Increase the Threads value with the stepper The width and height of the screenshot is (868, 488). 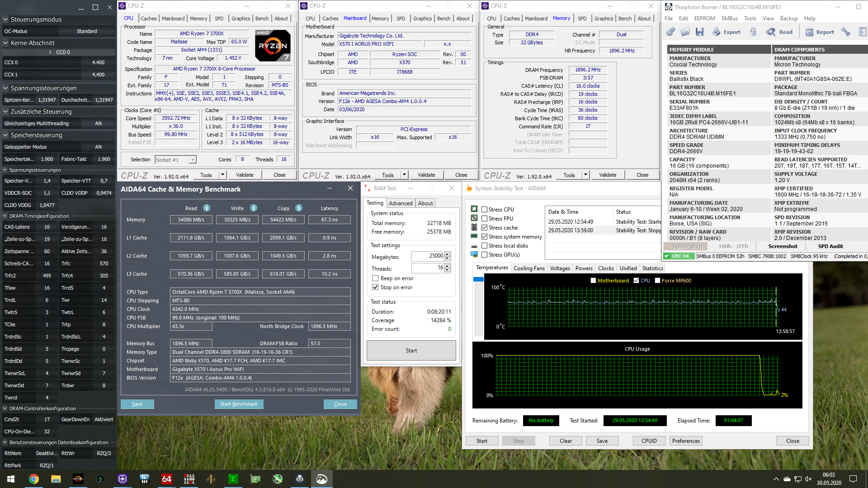click(447, 265)
